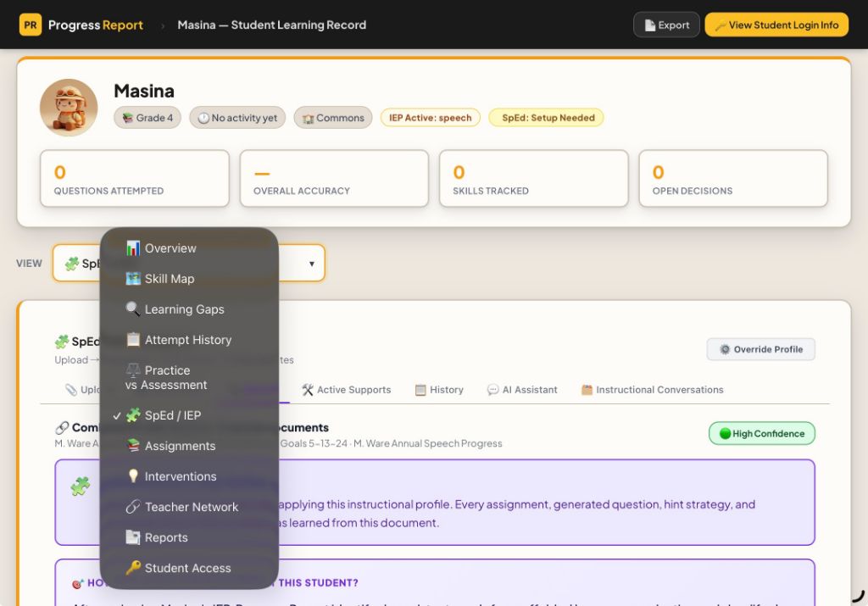
Task: Click the Skill Map map icon
Action: click(133, 278)
